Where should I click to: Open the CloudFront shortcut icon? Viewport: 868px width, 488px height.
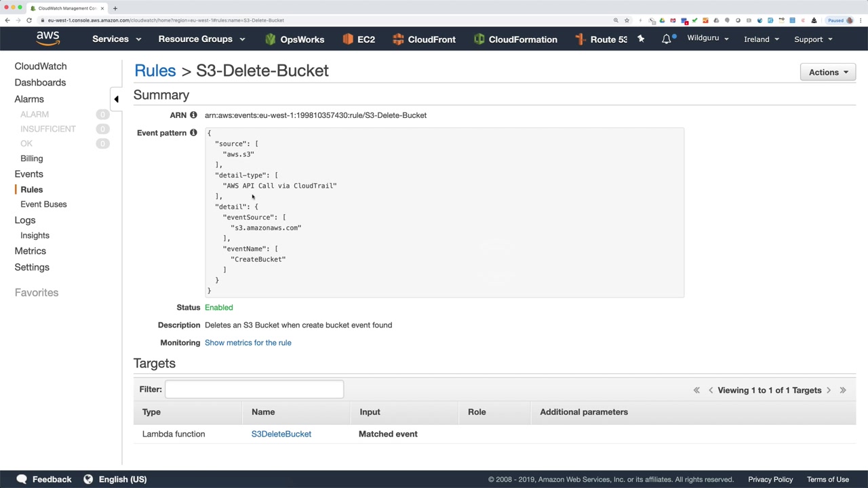398,39
